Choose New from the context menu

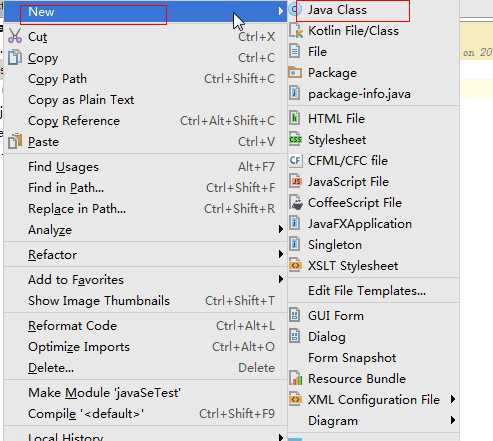(145, 12)
